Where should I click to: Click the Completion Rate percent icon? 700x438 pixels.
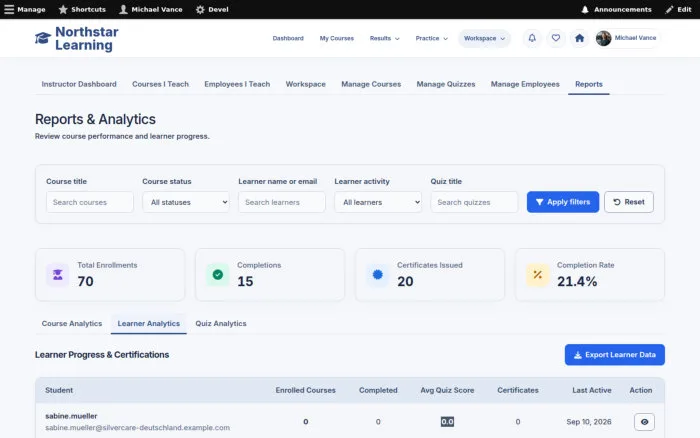pos(538,275)
